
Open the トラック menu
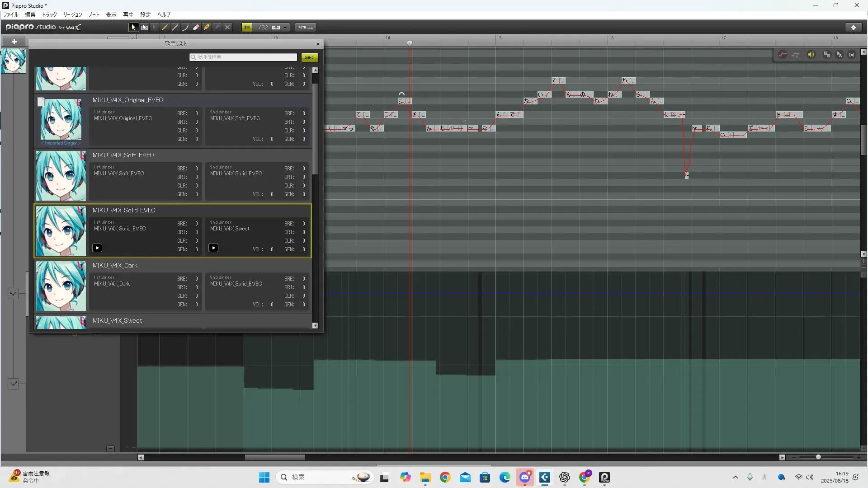(49, 15)
